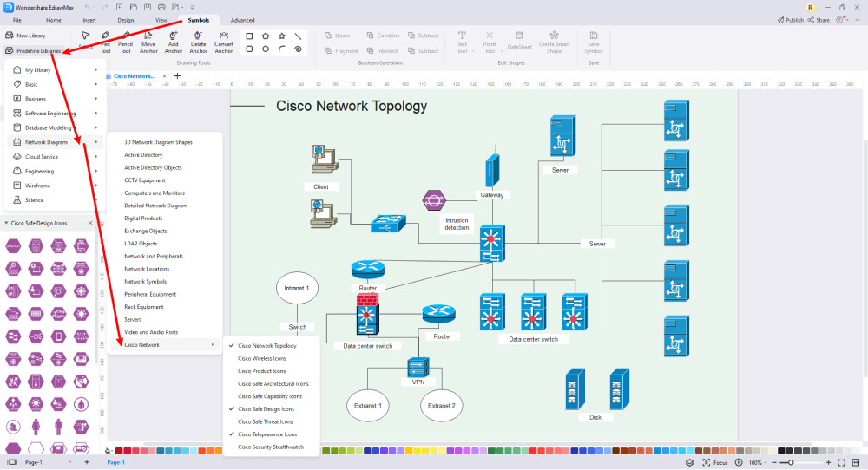868x470 pixels.
Task: Click the Intranet 1 ellipse on canvas
Action: pos(297,288)
